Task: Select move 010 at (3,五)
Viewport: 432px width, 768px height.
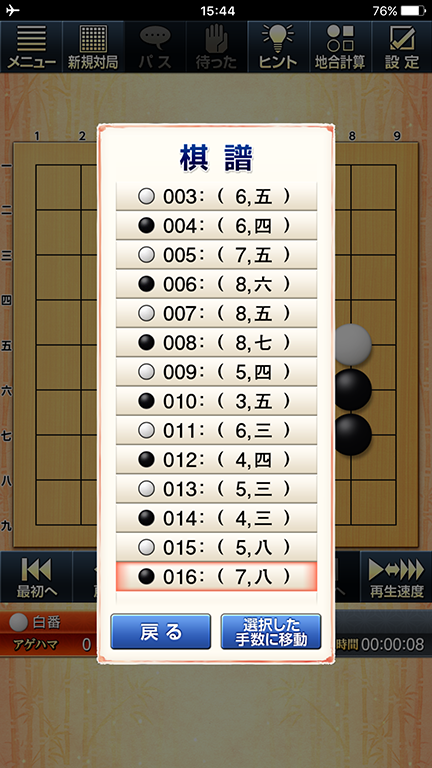Action: click(x=216, y=402)
